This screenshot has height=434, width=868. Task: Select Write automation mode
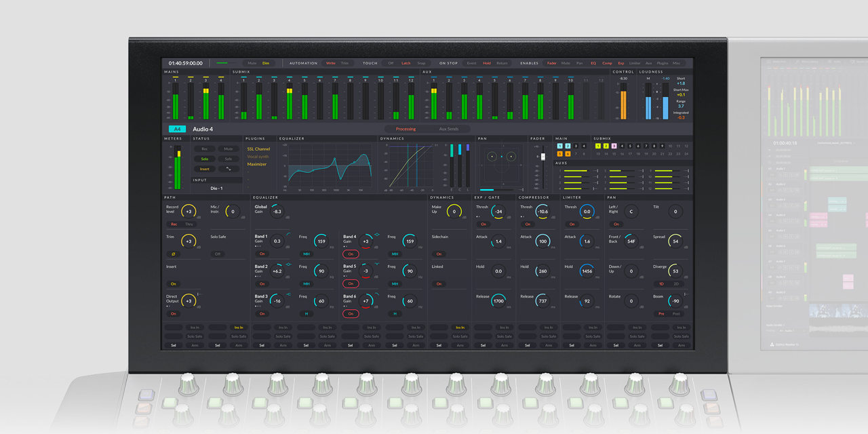[331, 63]
